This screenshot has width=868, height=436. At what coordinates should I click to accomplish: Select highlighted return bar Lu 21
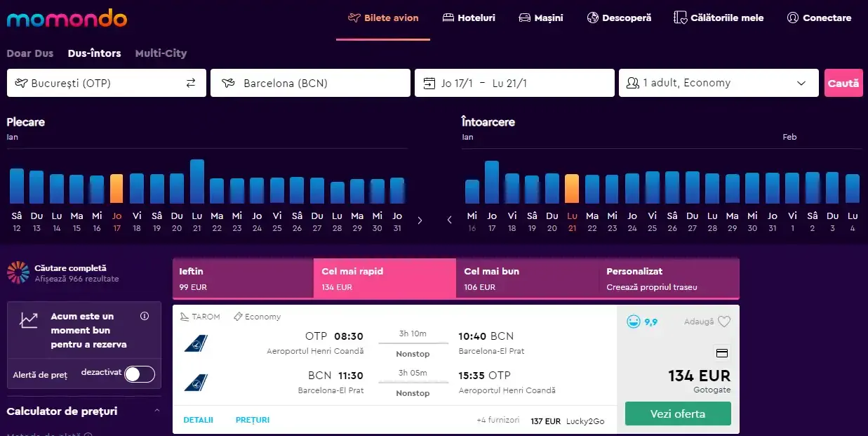[572, 189]
